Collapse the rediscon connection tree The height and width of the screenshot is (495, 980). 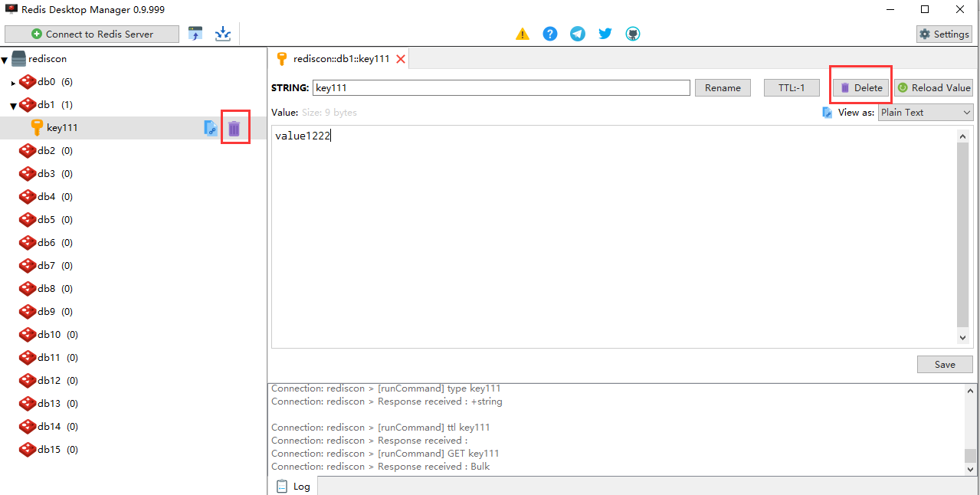pyautogui.click(x=5, y=60)
